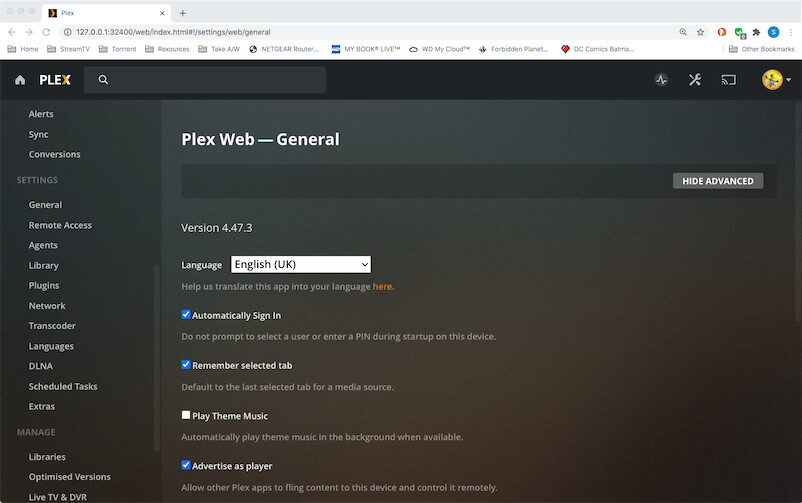Viewport: 802px width, 503px height.
Task: Open Resources bookmarks folder
Action: tap(167, 49)
